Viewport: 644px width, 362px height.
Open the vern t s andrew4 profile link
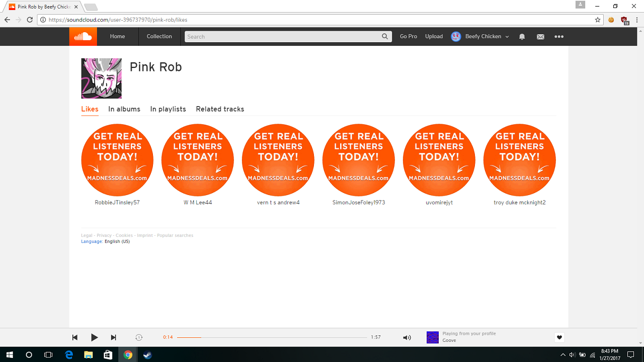(x=278, y=203)
